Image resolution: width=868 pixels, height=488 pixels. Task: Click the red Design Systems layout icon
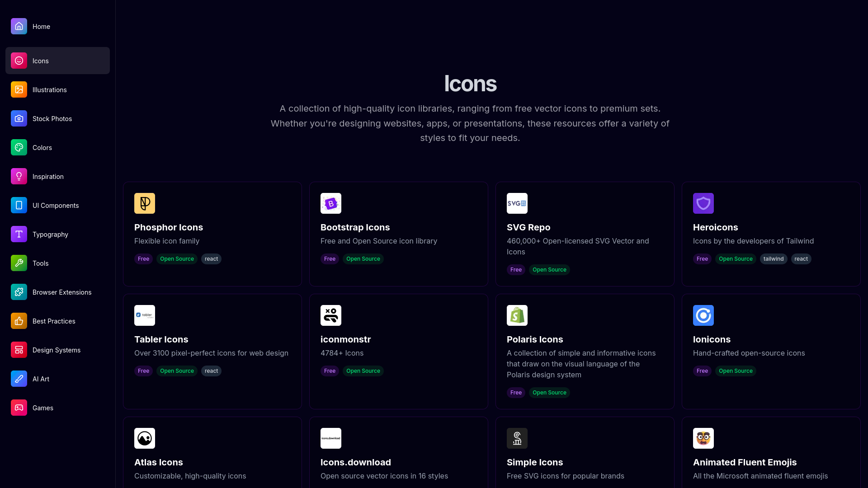click(x=19, y=350)
